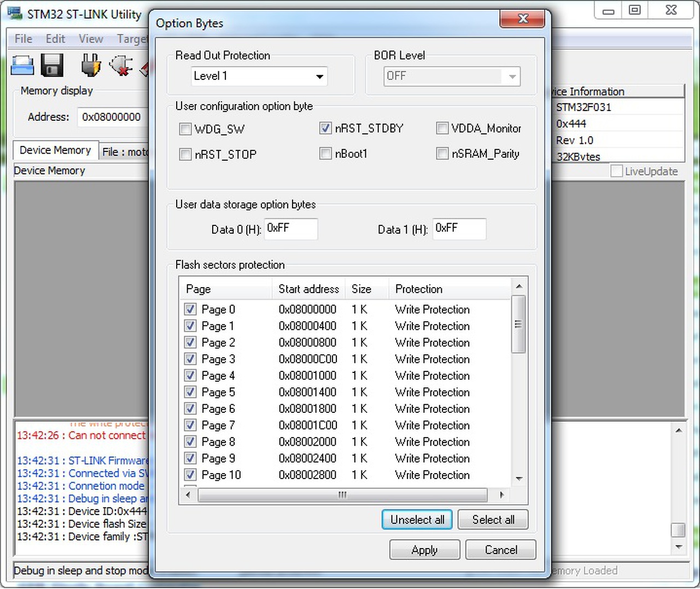This screenshot has height=589, width=700.
Task: Uncheck write protection for Page 0
Action: click(x=190, y=310)
